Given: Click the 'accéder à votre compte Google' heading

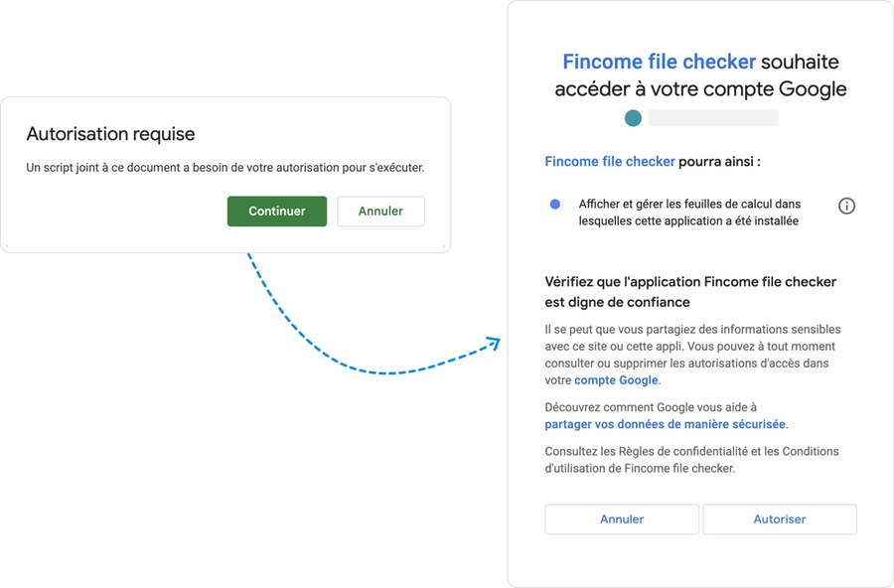Looking at the screenshot, I should coord(700,89).
